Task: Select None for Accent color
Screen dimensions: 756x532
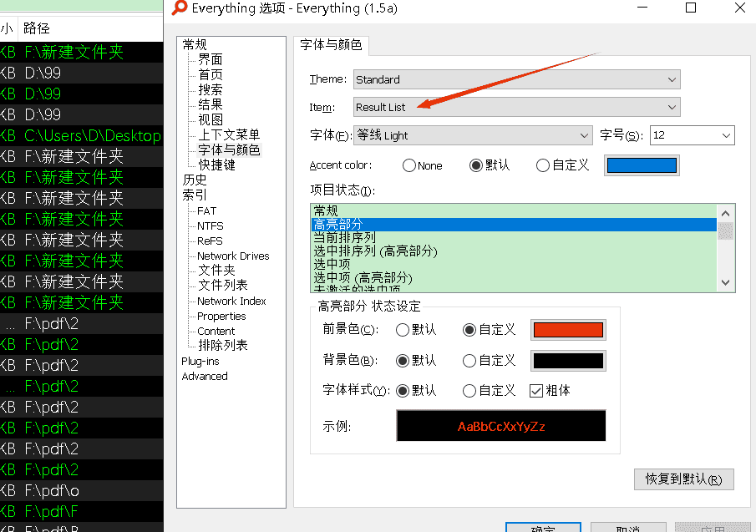Action: (x=409, y=165)
